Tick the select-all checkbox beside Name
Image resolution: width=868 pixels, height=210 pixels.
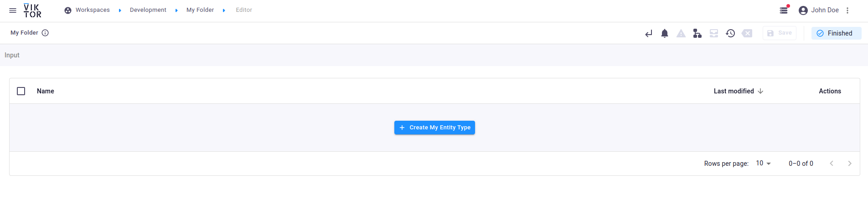coord(21,91)
